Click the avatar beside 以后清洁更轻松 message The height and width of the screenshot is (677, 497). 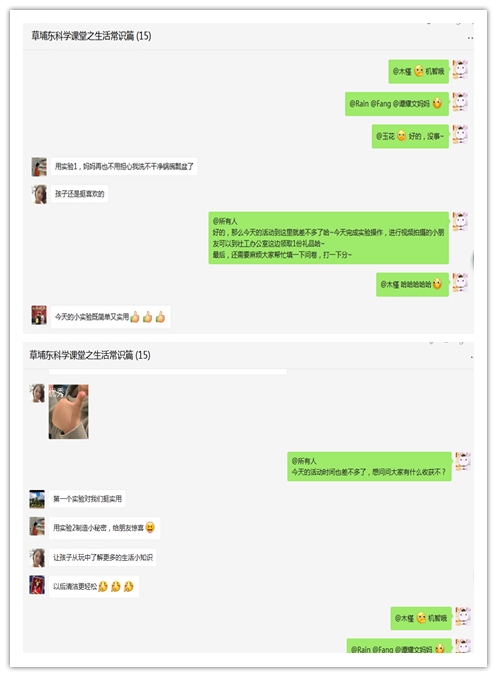(37, 585)
